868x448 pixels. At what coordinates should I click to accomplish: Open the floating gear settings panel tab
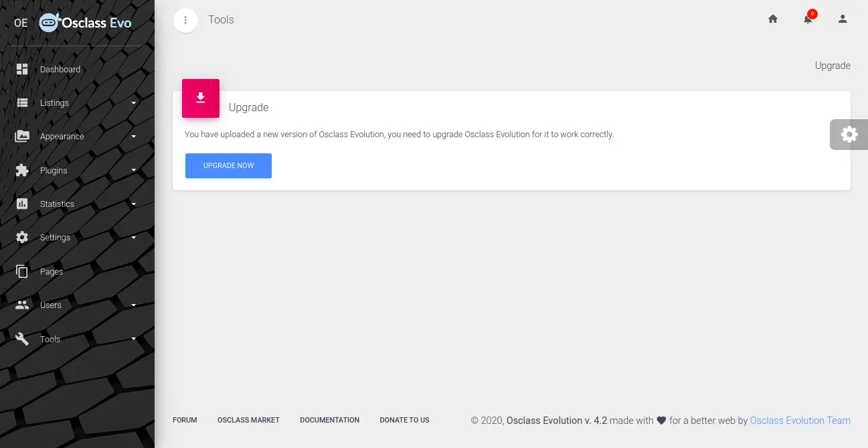click(849, 135)
